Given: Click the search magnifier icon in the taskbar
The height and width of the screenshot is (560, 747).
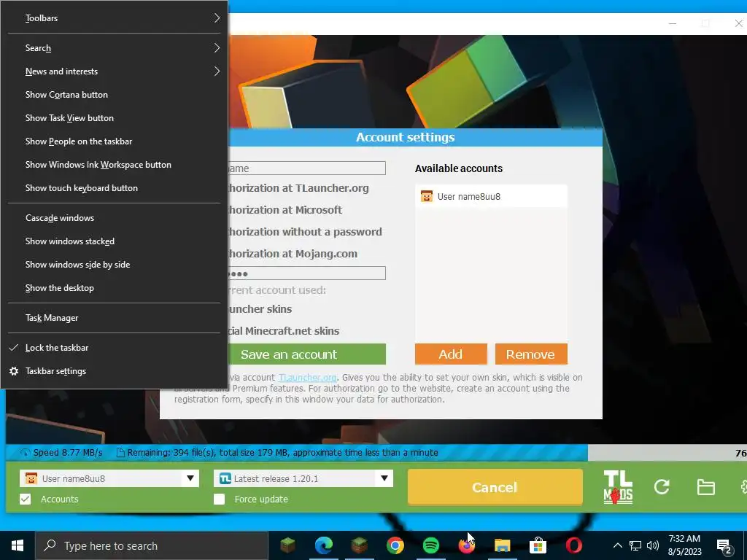Looking at the screenshot, I should click(50, 545).
